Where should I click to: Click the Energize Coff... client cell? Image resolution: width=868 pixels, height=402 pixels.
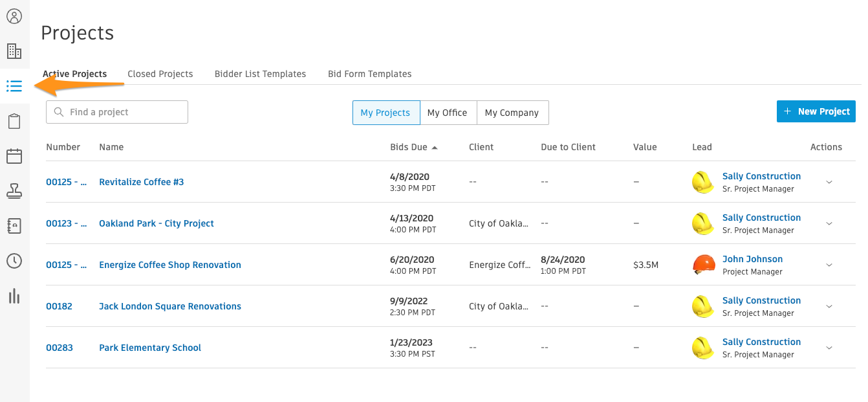[499, 265]
